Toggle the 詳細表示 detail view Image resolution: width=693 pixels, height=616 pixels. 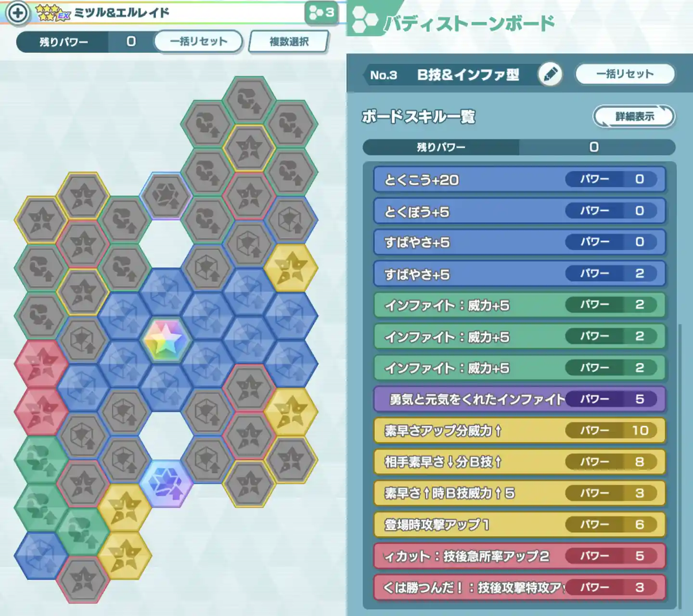[x=634, y=116]
